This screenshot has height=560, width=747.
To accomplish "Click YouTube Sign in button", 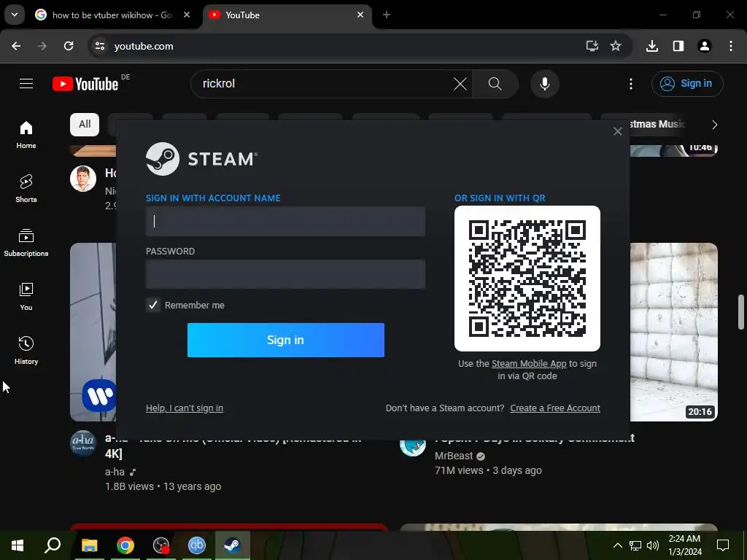I will tap(687, 84).
